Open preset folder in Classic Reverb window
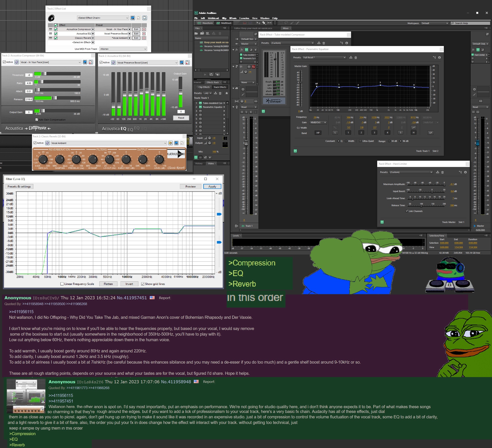Viewport: 492px width, 448px height. [x=170, y=143]
